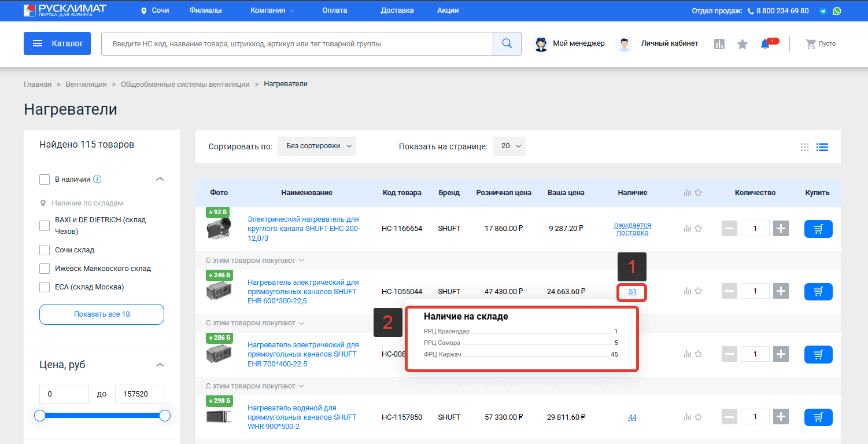This screenshot has width=868, height=444.
Task: Collapse the availability filter section
Action: click(x=160, y=179)
